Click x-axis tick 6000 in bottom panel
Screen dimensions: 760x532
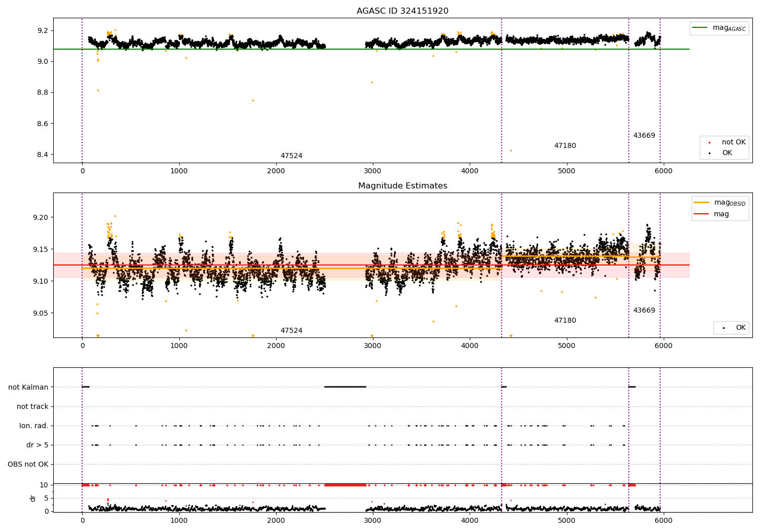click(x=663, y=520)
